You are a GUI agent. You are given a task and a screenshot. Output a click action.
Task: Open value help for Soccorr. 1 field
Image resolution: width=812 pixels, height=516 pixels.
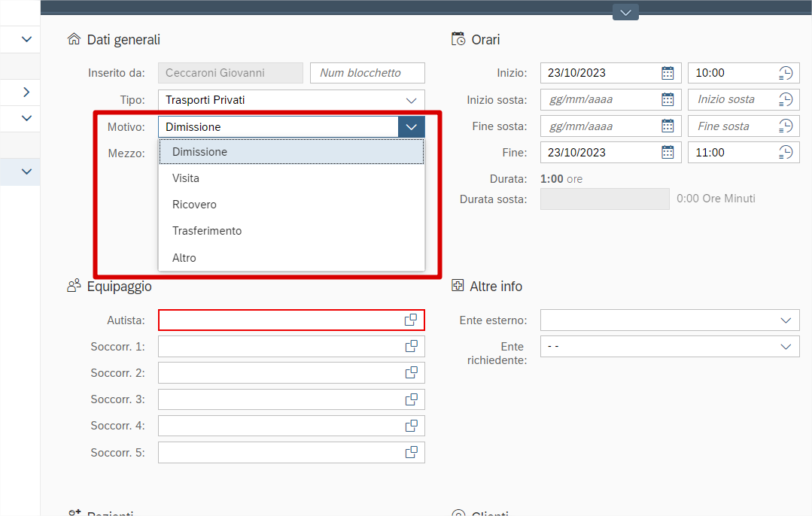click(x=411, y=347)
